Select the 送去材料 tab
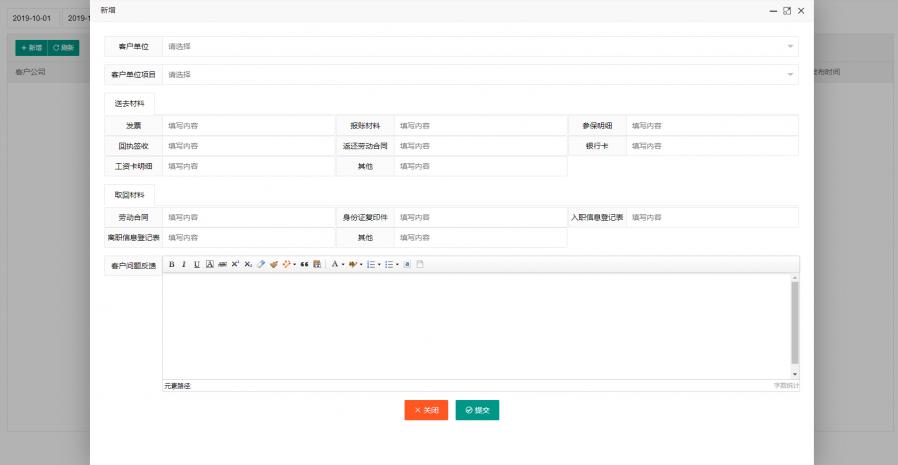Viewport: 898px width, 465px height. click(x=129, y=104)
